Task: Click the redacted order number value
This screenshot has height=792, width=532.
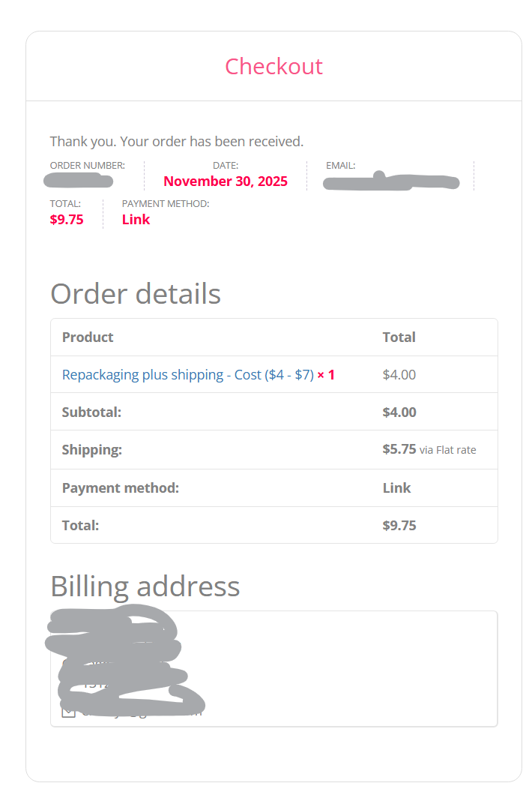Action: click(x=78, y=181)
